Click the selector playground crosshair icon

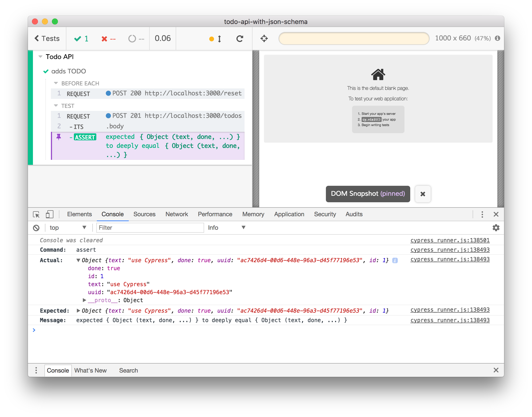coord(264,38)
